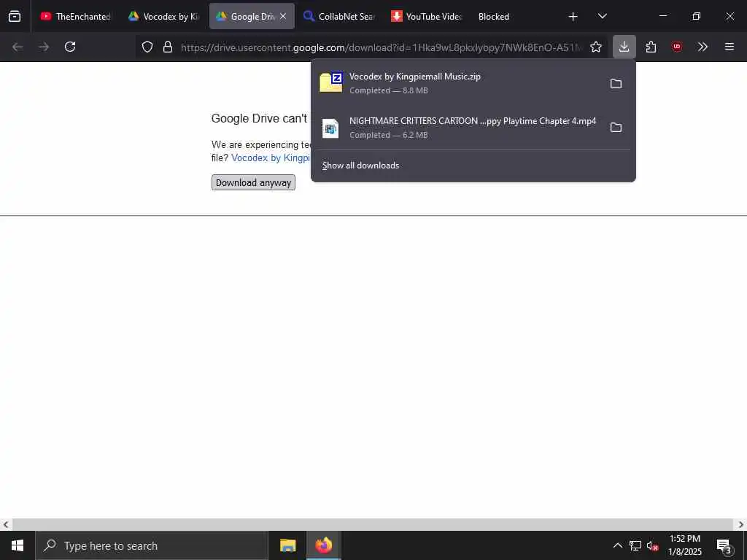
Task: Click horizontal scrollbar right arrow
Action: [741, 525]
